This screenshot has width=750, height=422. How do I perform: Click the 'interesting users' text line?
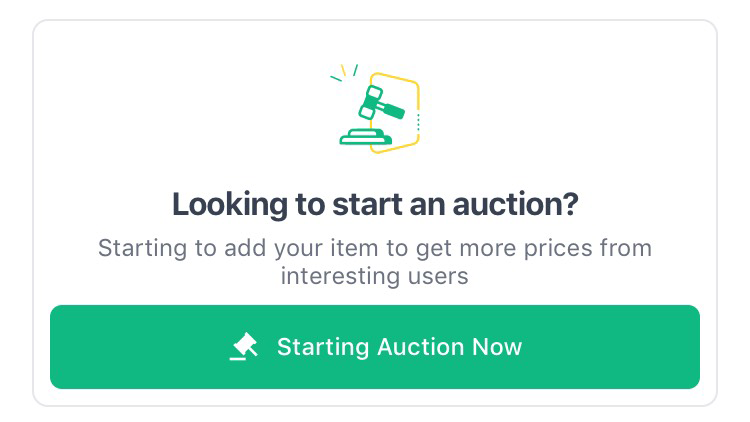[375, 276]
